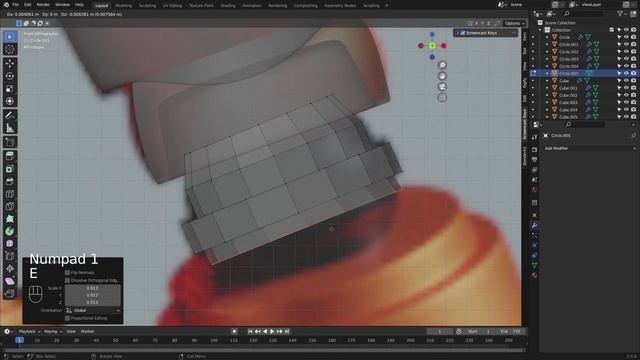Open the Playback dropdown in timeline
This screenshot has width=640, height=360.
coord(29,331)
